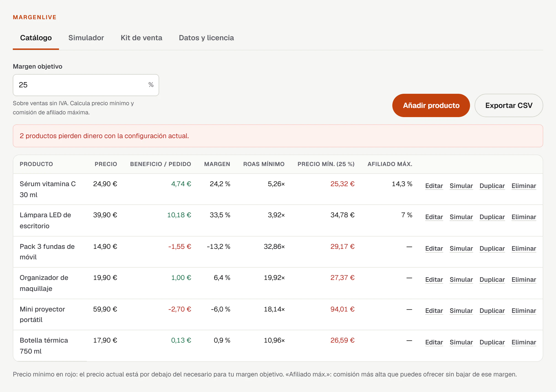Duplicate Lámpara LED de escritorio
This screenshot has width=556, height=392.
pos(492,217)
